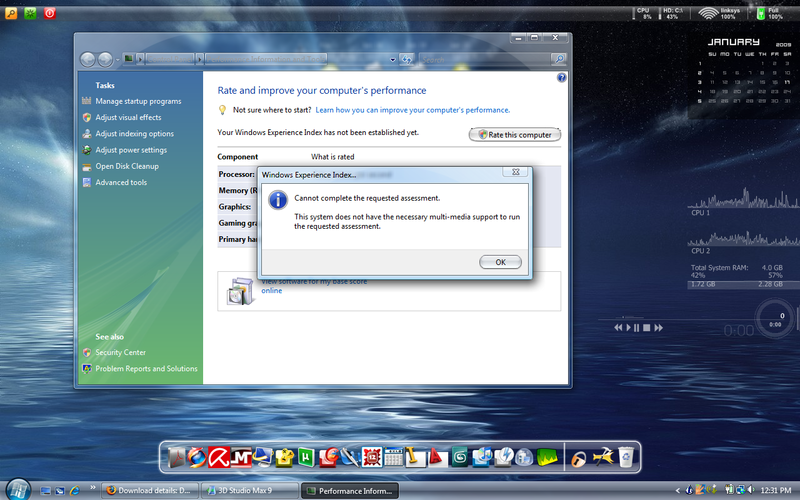800x500 pixels.
Task: Open Malwarebytes M icon in dock
Action: pos(241,457)
